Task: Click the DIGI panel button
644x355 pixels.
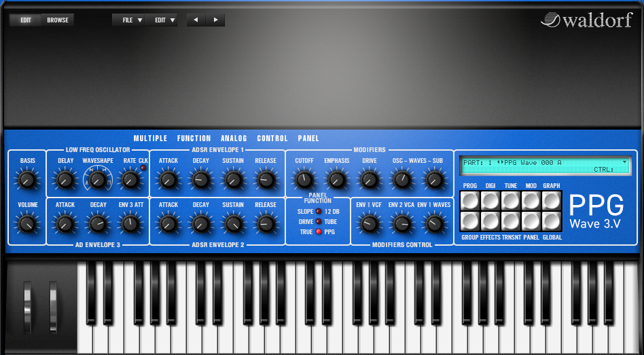Action: click(x=490, y=201)
